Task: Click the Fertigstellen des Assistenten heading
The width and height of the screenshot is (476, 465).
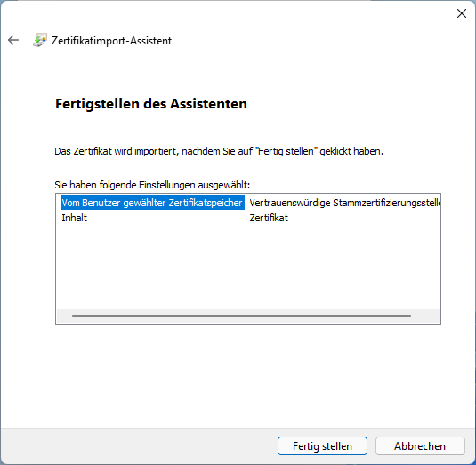Action: click(x=151, y=104)
